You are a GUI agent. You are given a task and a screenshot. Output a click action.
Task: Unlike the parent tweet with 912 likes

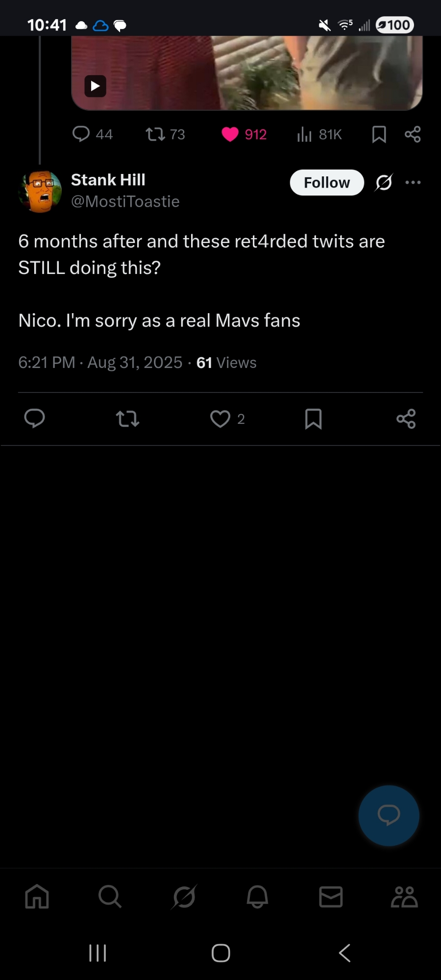point(230,134)
